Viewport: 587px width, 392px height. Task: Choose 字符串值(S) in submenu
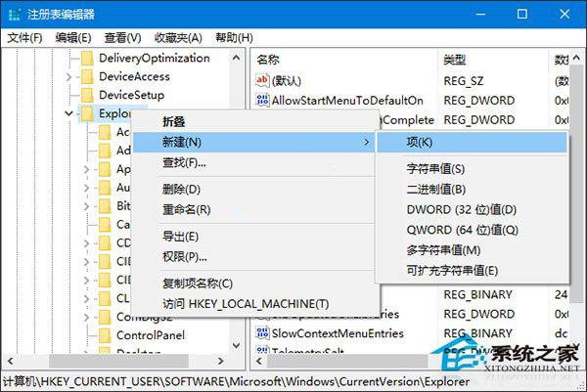(x=472, y=169)
